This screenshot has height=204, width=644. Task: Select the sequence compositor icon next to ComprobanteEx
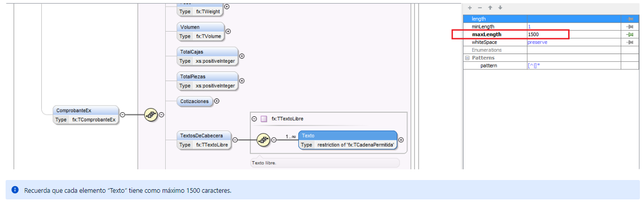click(x=150, y=115)
